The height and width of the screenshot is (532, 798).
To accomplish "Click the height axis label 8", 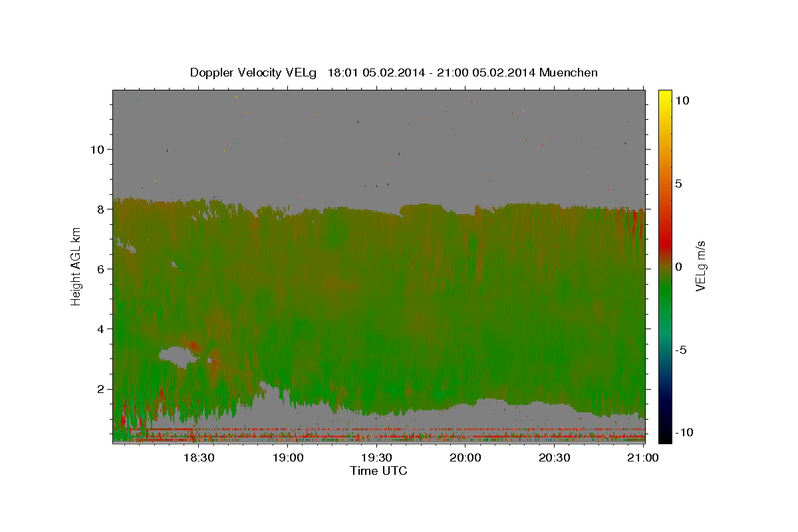I will [102, 209].
